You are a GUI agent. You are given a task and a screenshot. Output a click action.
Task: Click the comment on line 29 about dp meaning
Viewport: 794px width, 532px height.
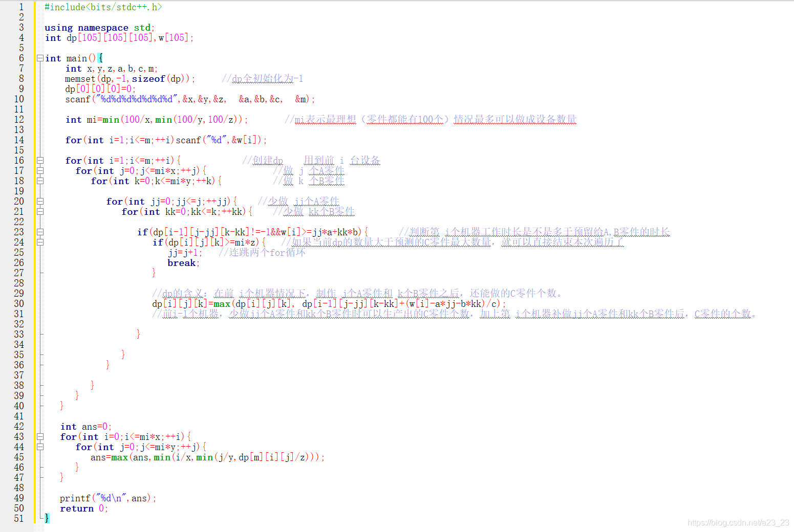[x=358, y=294]
